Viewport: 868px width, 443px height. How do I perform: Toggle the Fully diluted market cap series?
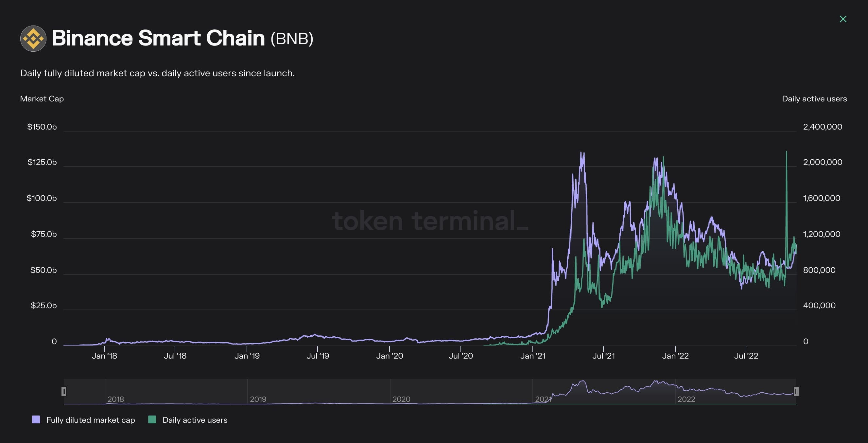point(90,420)
